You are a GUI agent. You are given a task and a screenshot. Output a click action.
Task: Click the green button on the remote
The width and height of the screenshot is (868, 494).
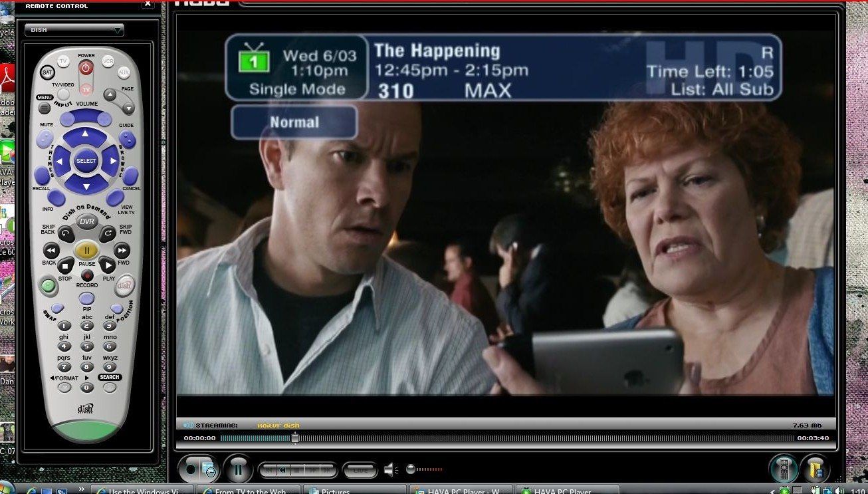[x=48, y=287]
